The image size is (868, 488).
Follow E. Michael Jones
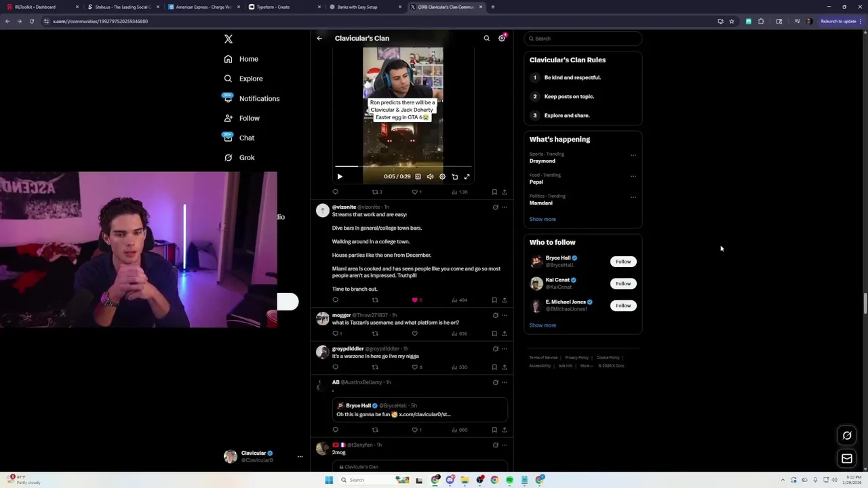point(623,306)
